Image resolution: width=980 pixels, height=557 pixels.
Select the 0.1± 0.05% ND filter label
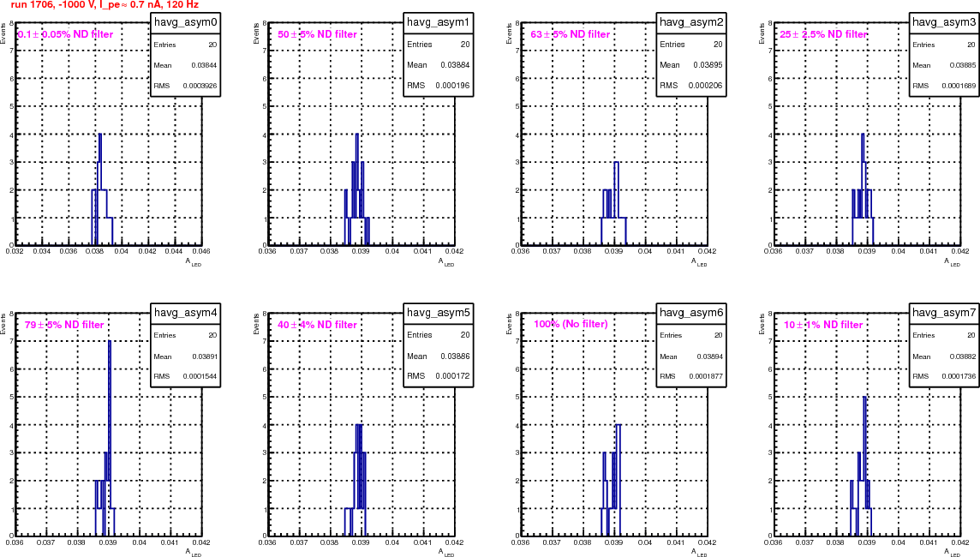(66, 34)
